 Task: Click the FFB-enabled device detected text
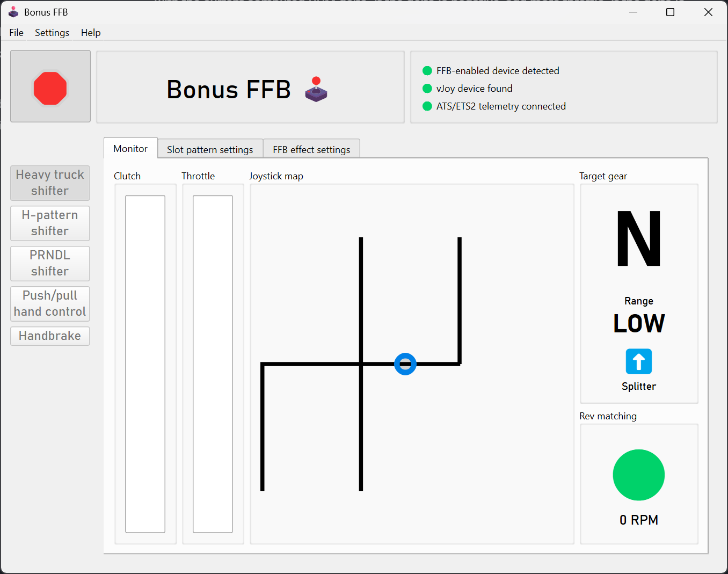[x=498, y=71]
